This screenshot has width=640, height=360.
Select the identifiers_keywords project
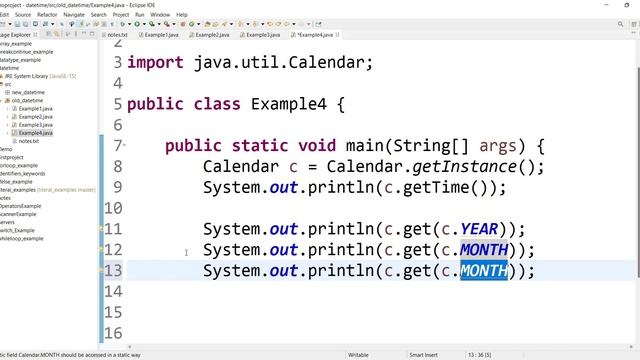tap(23, 173)
